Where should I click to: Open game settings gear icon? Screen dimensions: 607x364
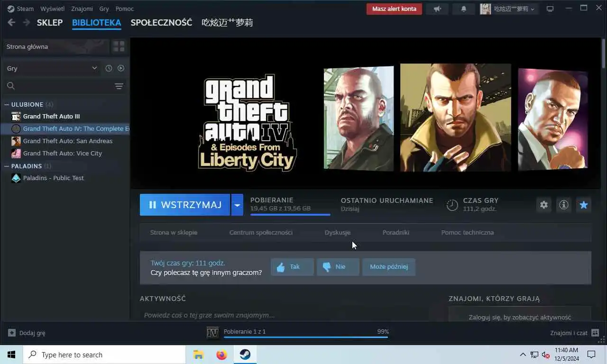544,205
